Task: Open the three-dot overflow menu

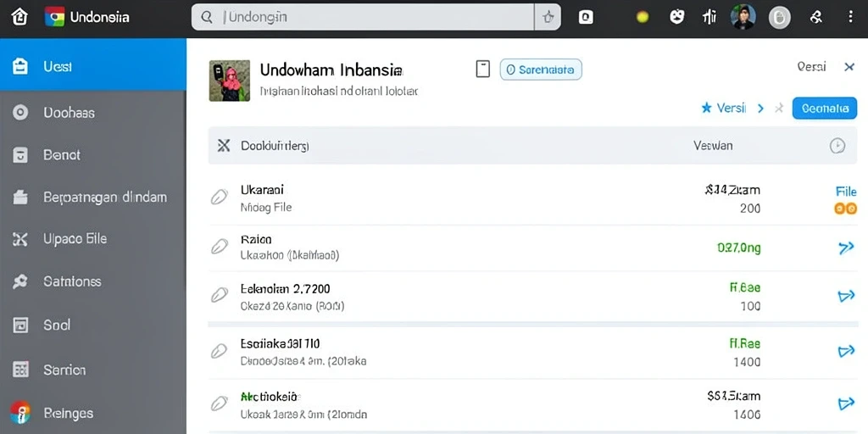Action: point(851,17)
